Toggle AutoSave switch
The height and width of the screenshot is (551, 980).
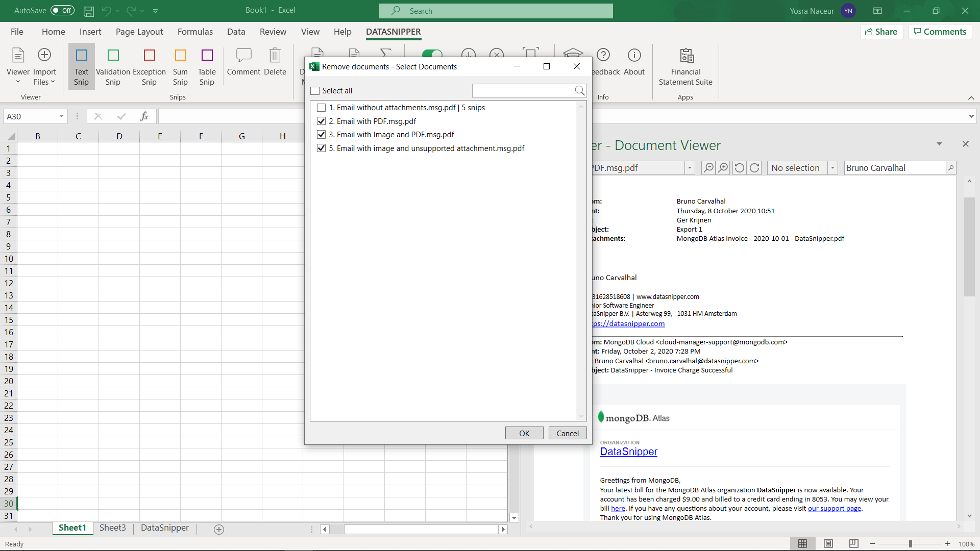(x=62, y=10)
